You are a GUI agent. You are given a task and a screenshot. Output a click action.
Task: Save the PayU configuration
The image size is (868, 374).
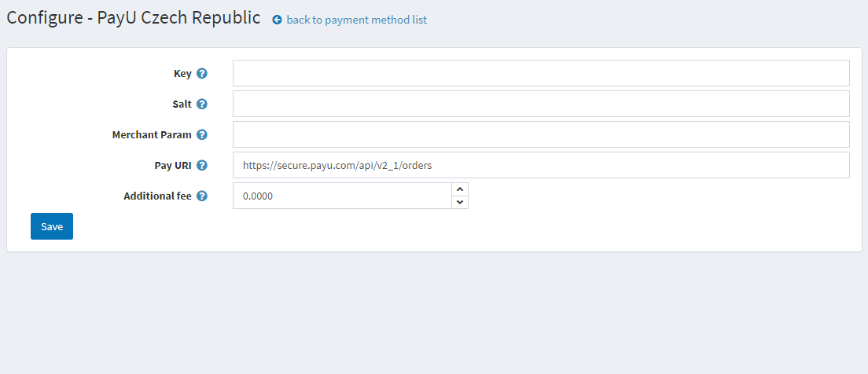coord(51,226)
